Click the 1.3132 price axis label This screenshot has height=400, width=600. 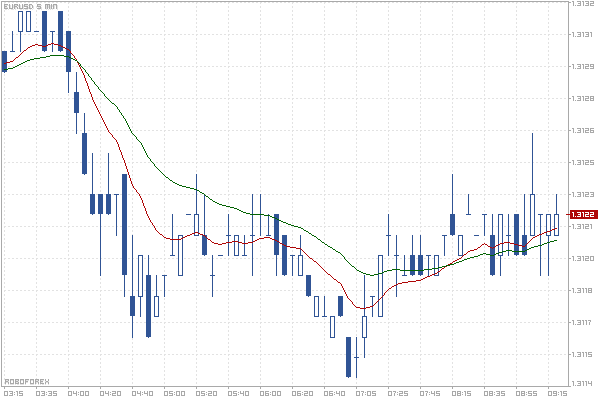click(583, 3)
